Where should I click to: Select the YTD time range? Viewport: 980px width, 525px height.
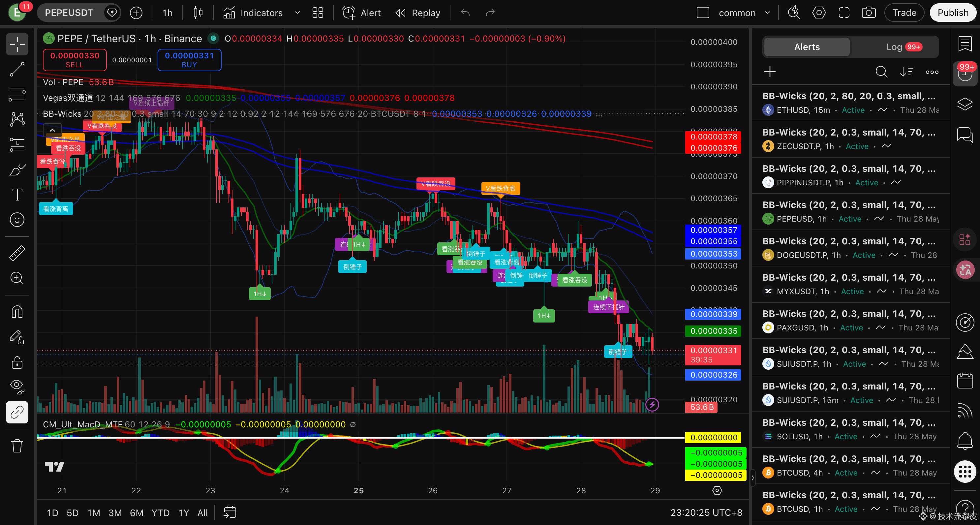pyautogui.click(x=161, y=513)
